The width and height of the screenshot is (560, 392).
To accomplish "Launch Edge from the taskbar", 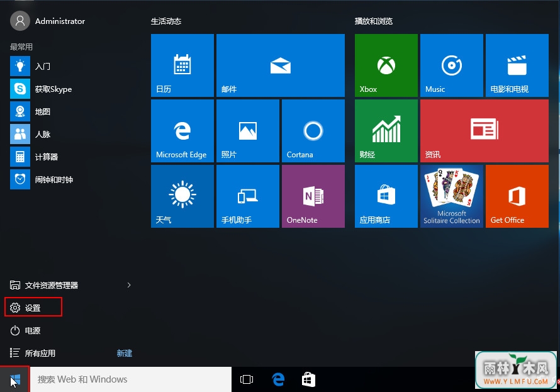I will click(x=278, y=379).
